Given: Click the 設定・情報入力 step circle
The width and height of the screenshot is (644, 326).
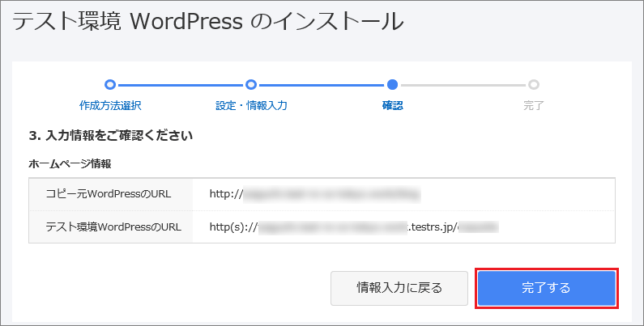Looking at the screenshot, I should point(251,85).
